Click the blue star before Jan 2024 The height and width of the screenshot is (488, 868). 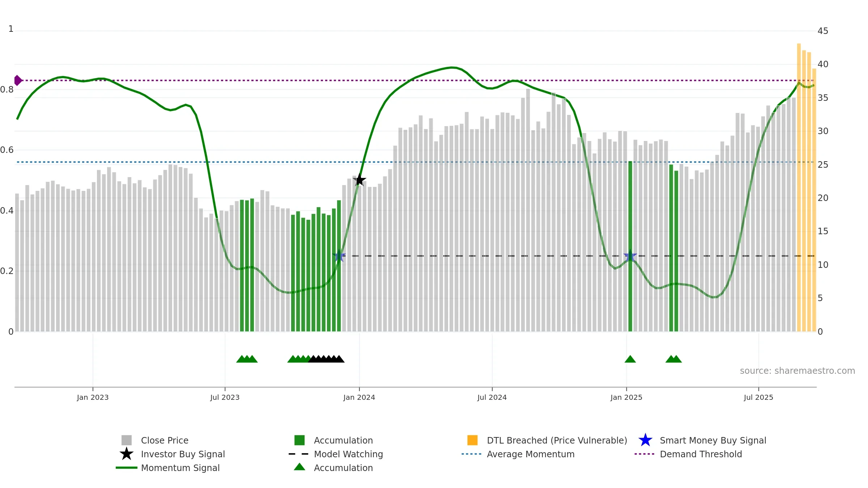point(339,256)
